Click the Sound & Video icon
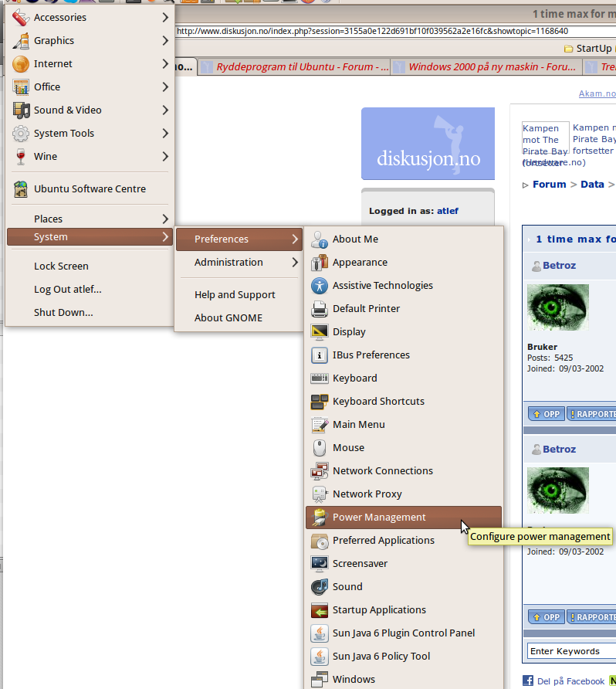616x689 pixels. [x=21, y=110]
